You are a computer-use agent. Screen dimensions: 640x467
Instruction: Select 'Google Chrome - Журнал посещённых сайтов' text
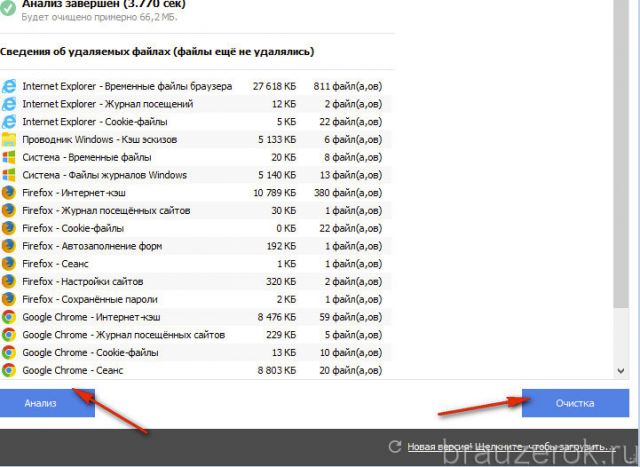pyautogui.click(x=124, y=335)
